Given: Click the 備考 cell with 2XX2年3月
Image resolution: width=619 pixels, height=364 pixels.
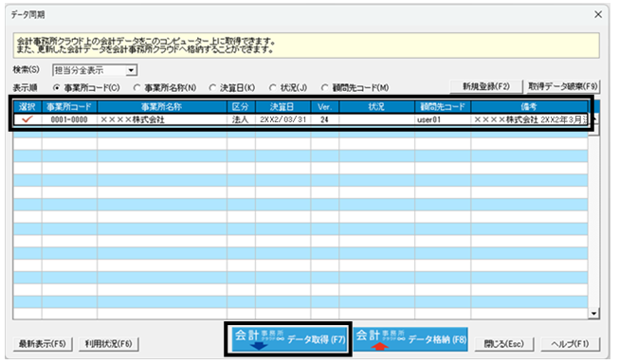Looking at the screenshot, I should (529, 119).
